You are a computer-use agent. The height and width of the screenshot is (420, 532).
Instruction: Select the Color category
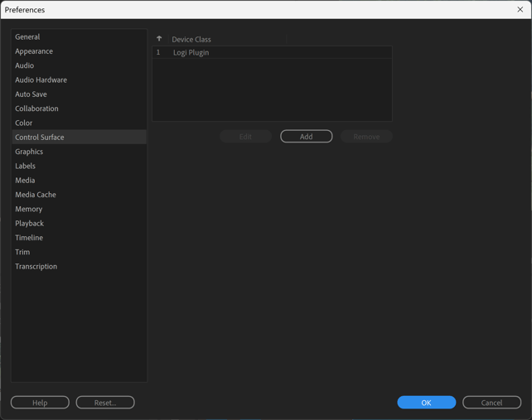[x=24, y=123]
